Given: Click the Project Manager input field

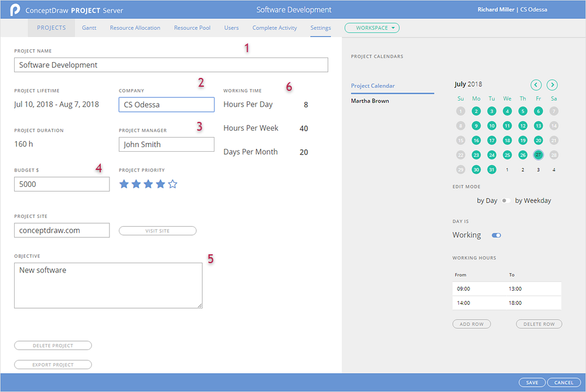Looking at the screenshot, I should pos(166,145).
